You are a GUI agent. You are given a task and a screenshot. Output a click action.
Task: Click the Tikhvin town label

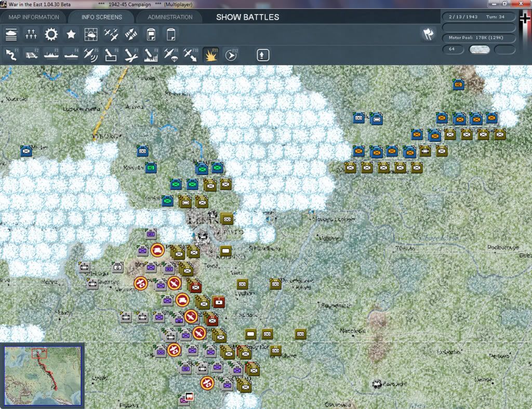pyautogui.click(x=405, y=248)
